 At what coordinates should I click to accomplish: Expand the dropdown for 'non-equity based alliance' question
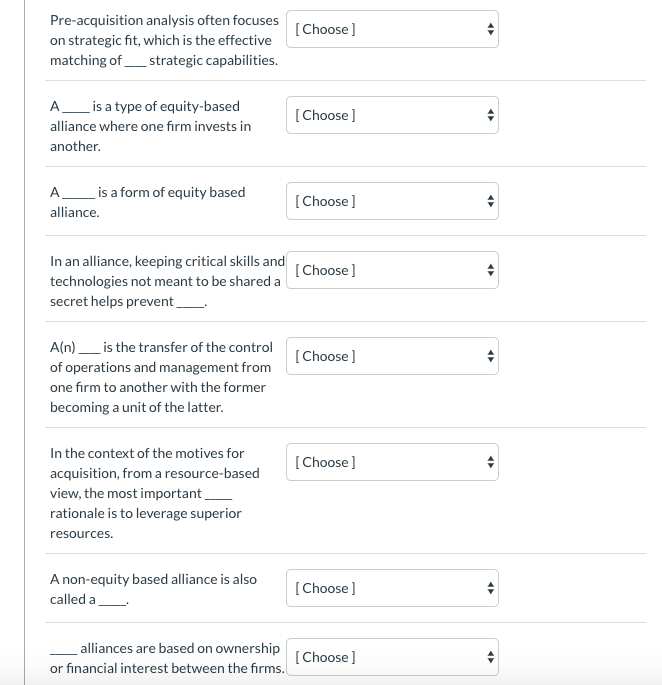click(x=392, y=588)
